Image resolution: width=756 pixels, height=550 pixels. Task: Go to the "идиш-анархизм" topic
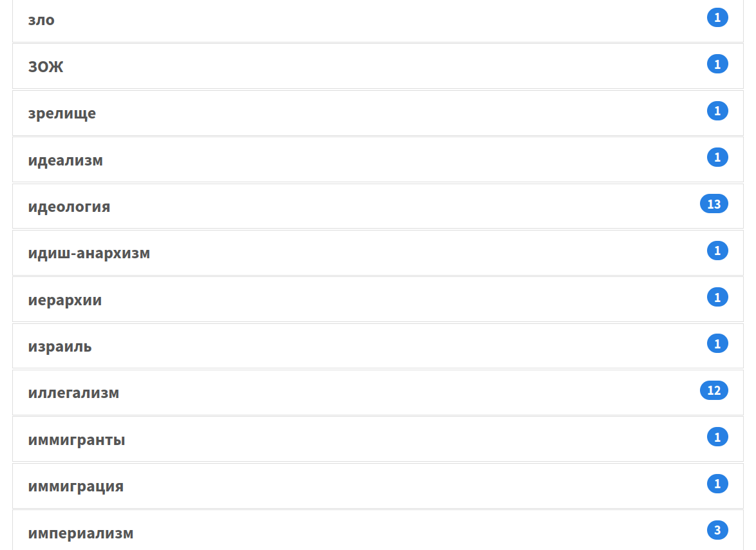click(89, 253)
